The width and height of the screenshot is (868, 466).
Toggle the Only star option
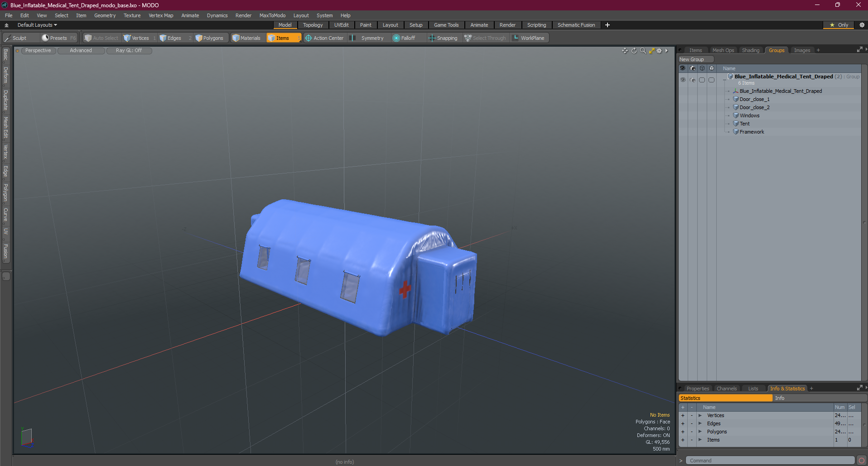click(x=839, y=25)
